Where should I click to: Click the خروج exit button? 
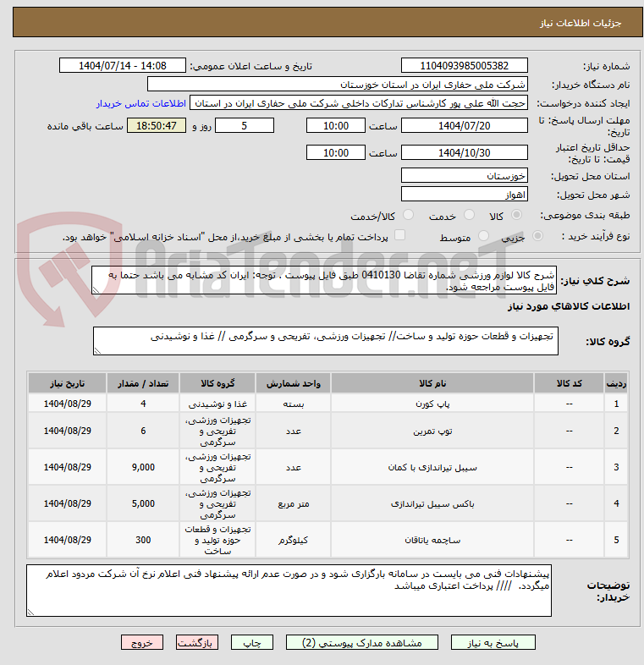[x=141, y=642]
